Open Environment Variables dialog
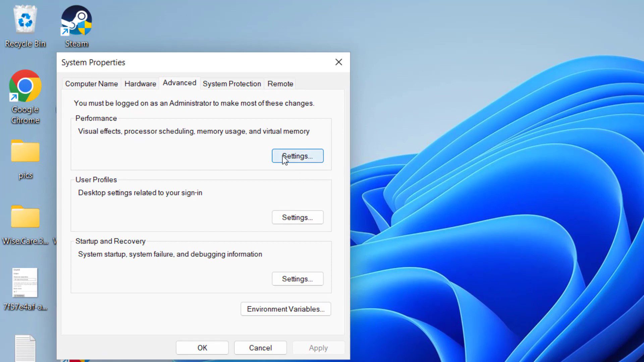The image size is (644, 362). [286, 309]
